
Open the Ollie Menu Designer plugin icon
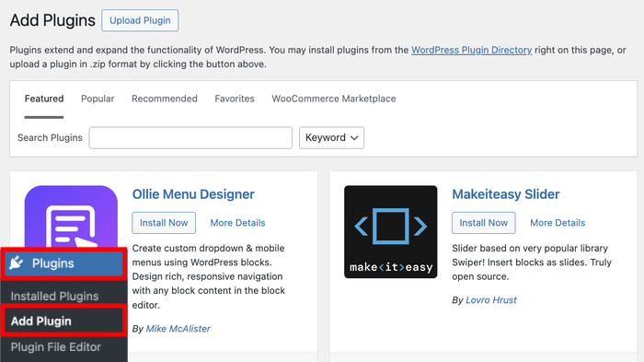point(71,216)
